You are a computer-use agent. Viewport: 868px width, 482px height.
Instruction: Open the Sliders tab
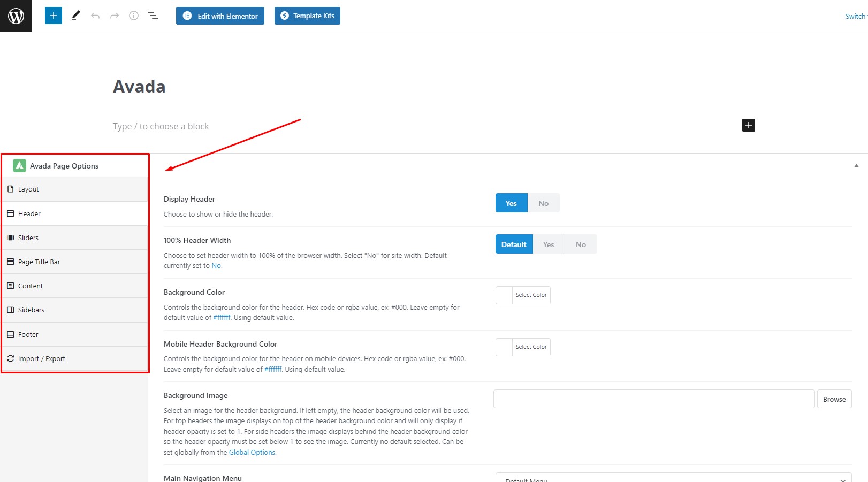pyautogui.click(x=75, y=238)
